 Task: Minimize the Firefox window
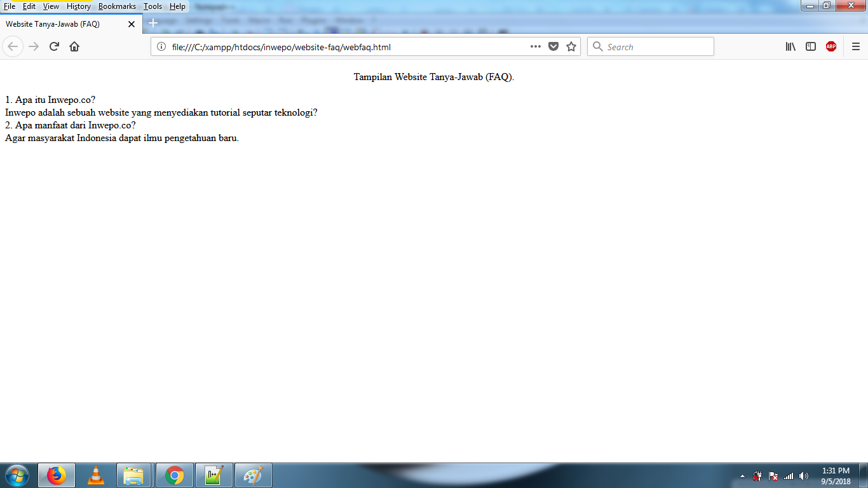pyautogui.click(x=810, y=6)
